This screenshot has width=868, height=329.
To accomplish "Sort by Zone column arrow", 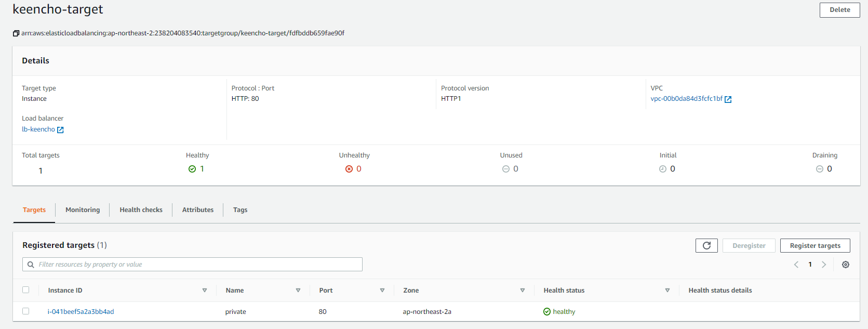I will pos(523,291).
